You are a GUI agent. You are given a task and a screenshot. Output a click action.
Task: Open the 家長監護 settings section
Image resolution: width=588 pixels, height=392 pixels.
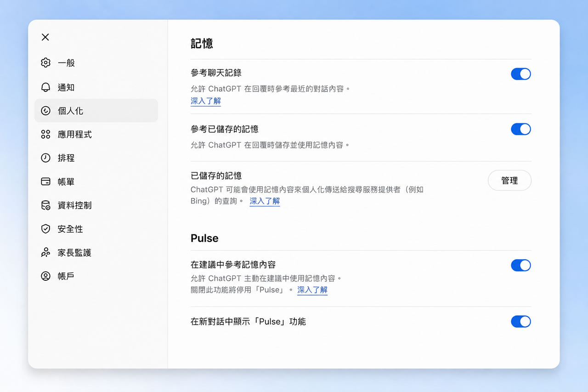coord(96,253)
